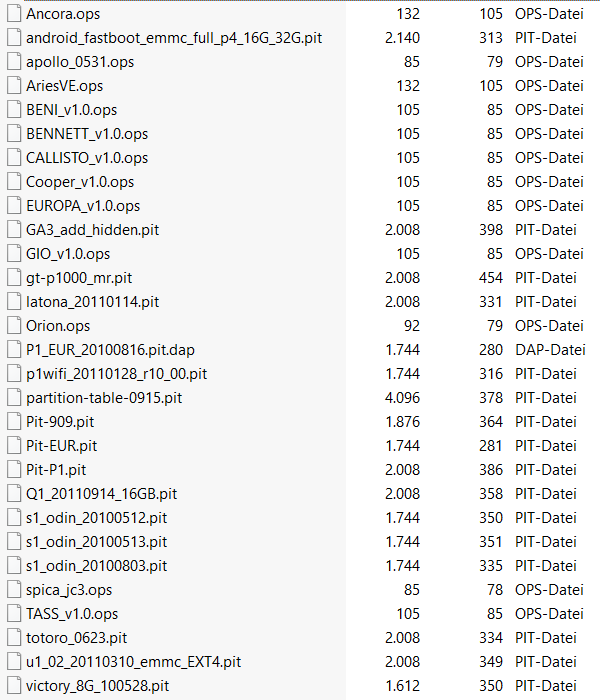Click the file icon next to BENI_v1.0.ops
The width and height of the screenshot is (600, 700).
(13, 110)
